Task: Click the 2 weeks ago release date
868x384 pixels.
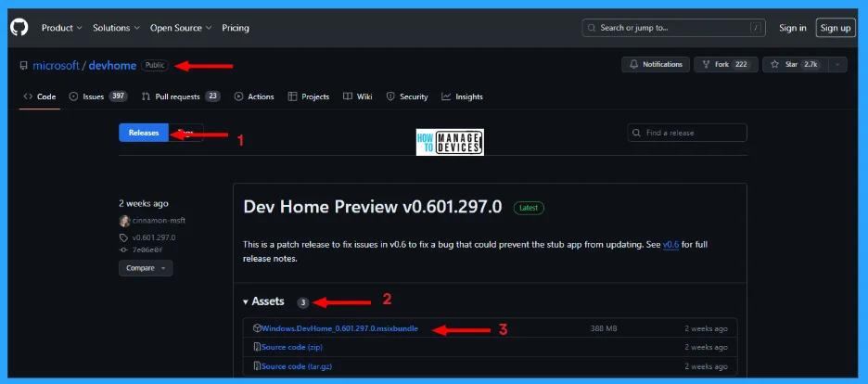Action: (x=144, y=203)
